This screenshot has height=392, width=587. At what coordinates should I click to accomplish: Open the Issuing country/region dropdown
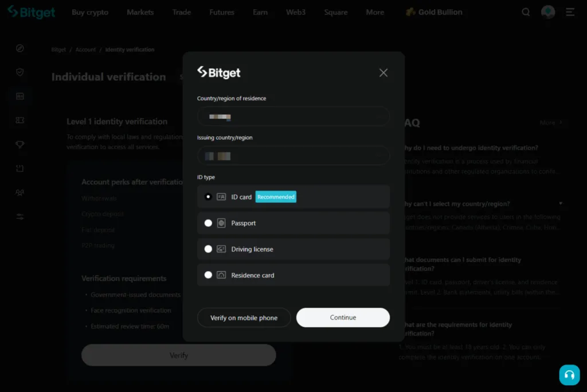click(293, 155)
